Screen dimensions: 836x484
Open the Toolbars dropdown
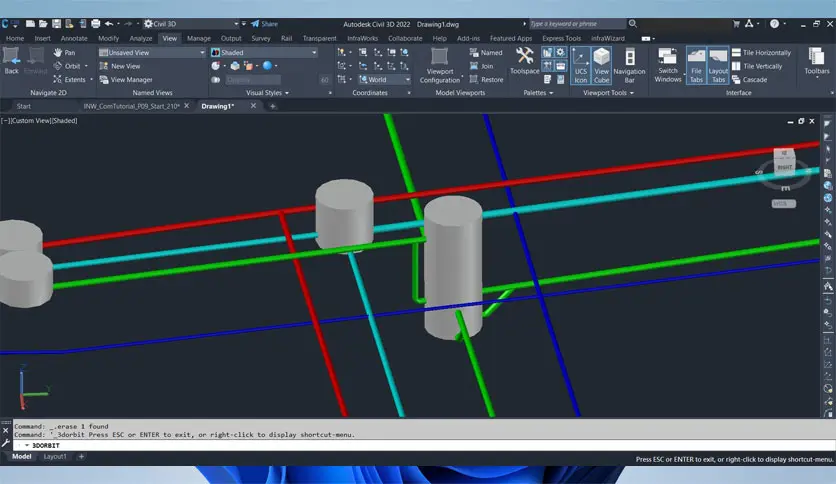816,61
